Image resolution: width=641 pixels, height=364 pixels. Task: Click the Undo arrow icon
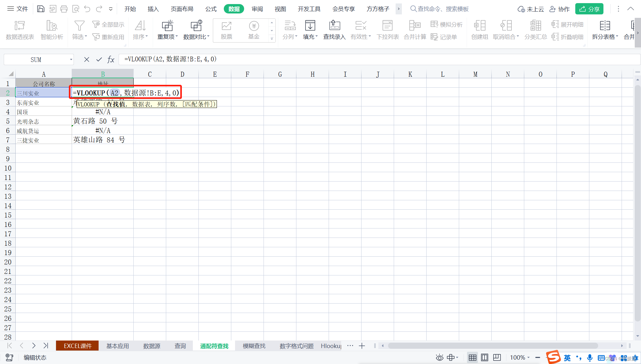click(x=87, y=9)
